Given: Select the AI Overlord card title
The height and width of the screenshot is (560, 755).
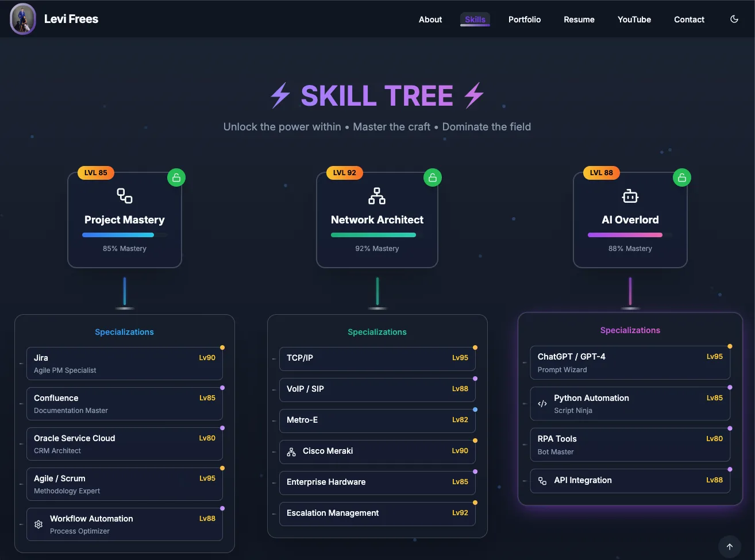Looking at the screenshot, I should click(x=630, y=220).
